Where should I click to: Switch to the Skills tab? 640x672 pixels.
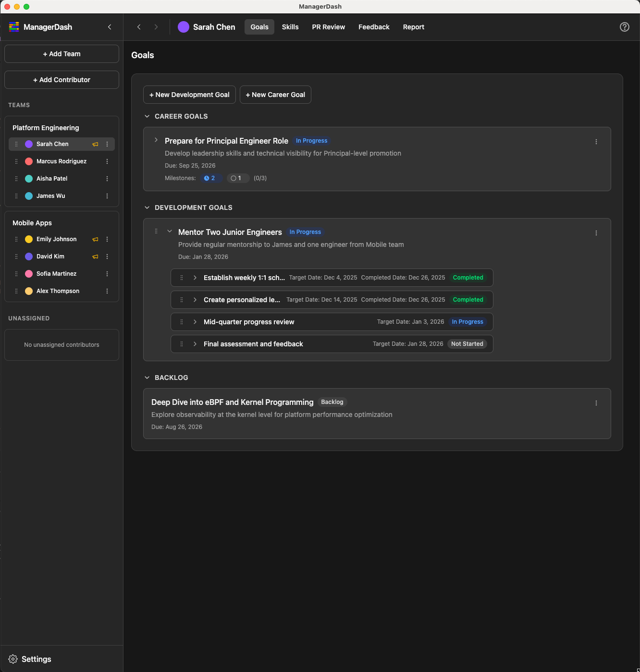[x=290, y=27]
